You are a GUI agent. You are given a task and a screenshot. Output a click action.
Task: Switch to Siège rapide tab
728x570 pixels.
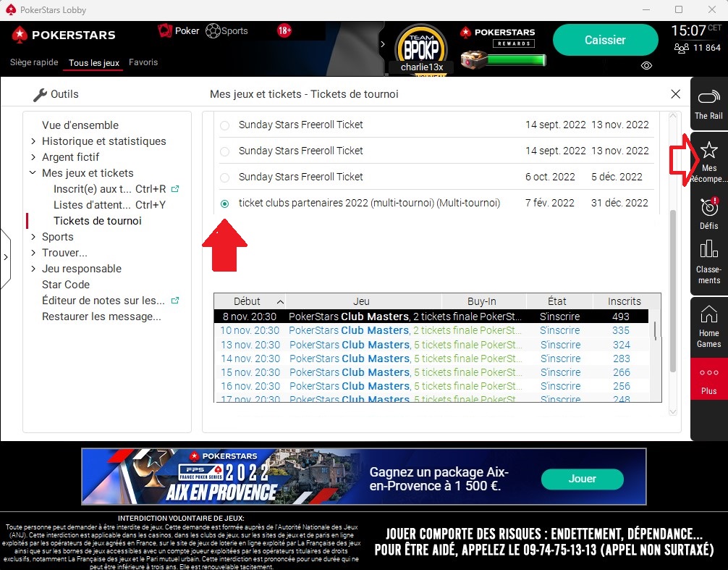point(34,62)
